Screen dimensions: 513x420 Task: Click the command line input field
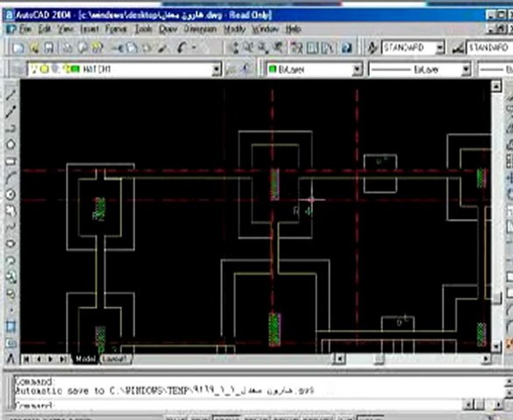point(239,405)
